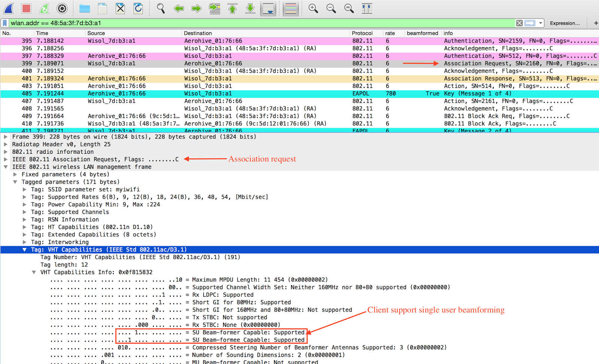Expand Tag: Power Capability
This screenshot has height=364, width=599.
(x=24, y=204)
